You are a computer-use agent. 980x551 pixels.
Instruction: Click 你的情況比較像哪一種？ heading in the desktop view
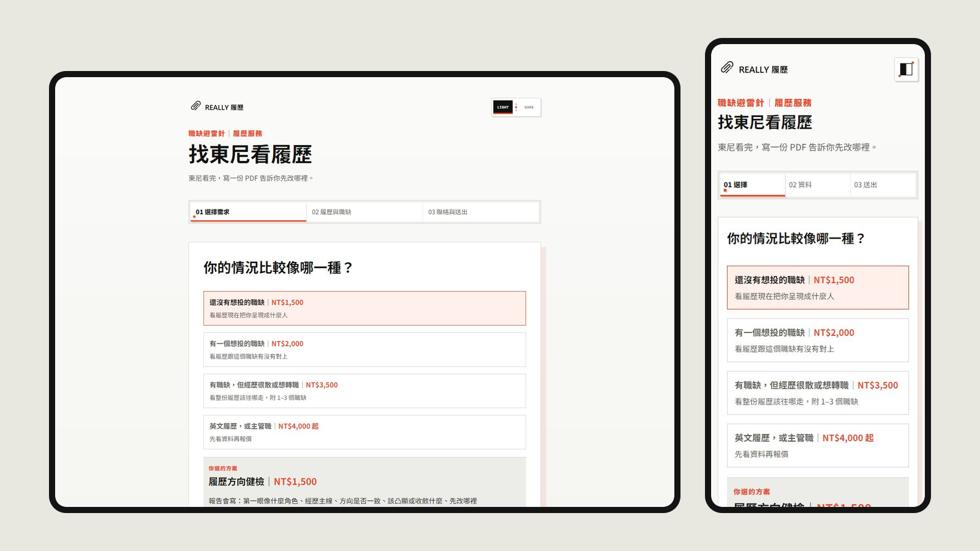(278, 268)
